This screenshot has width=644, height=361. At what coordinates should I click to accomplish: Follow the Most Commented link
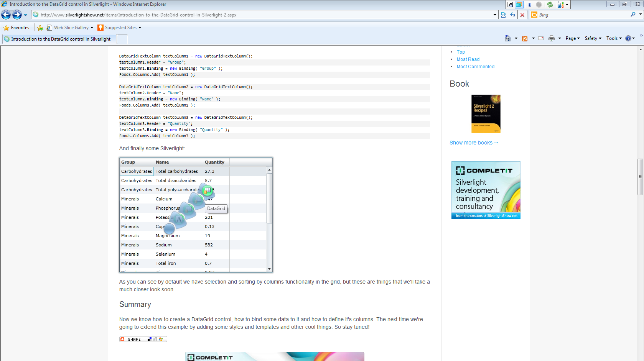pyautogui.click(x=476, y=67)
